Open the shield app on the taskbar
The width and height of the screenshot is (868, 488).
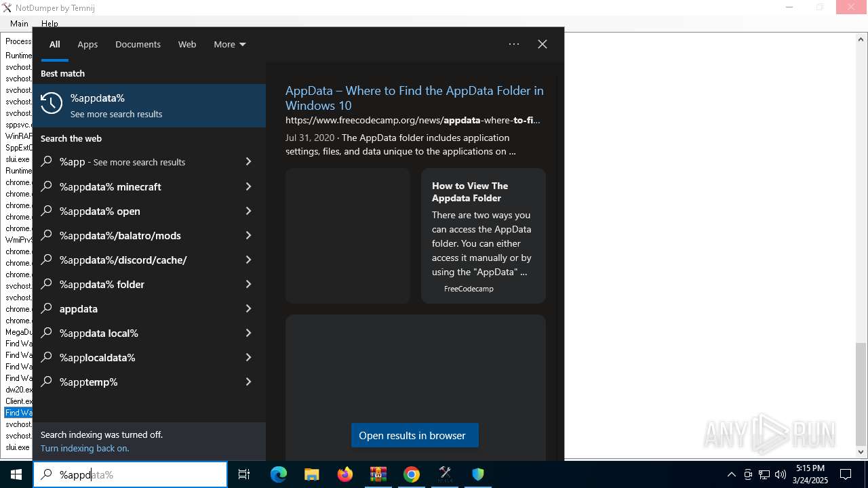coord(478,474)
